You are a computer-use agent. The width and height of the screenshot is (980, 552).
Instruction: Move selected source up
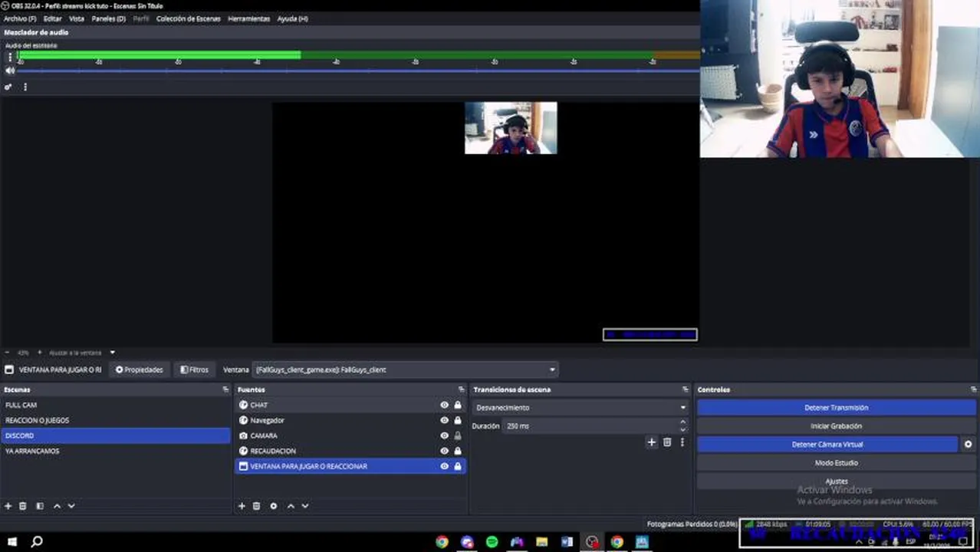291,506
